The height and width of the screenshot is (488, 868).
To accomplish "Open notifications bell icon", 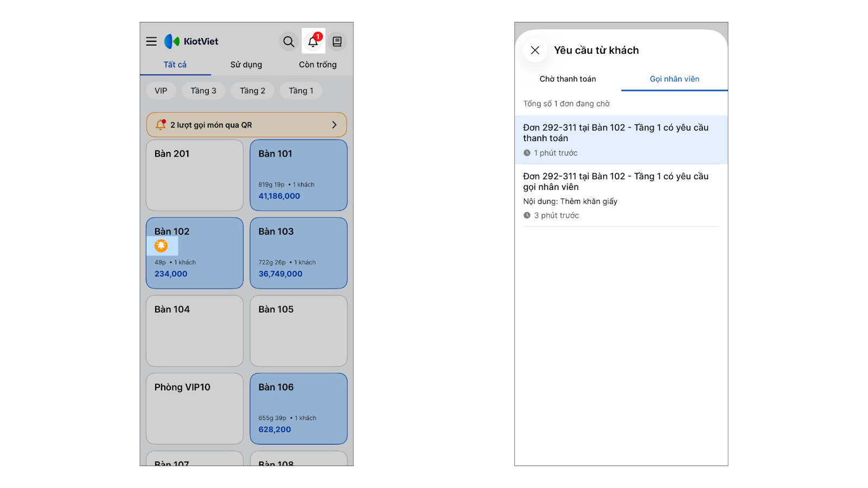I will pyautogui.click(x=313, y=41).
